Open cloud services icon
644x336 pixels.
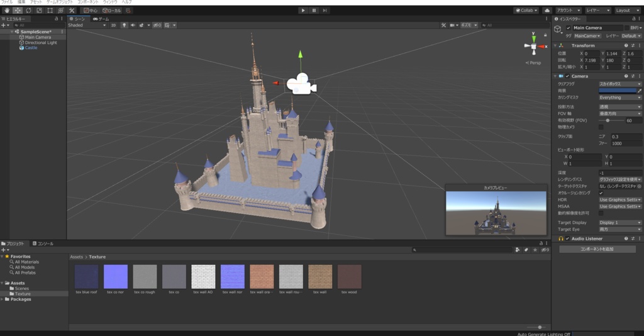[547, 10]
